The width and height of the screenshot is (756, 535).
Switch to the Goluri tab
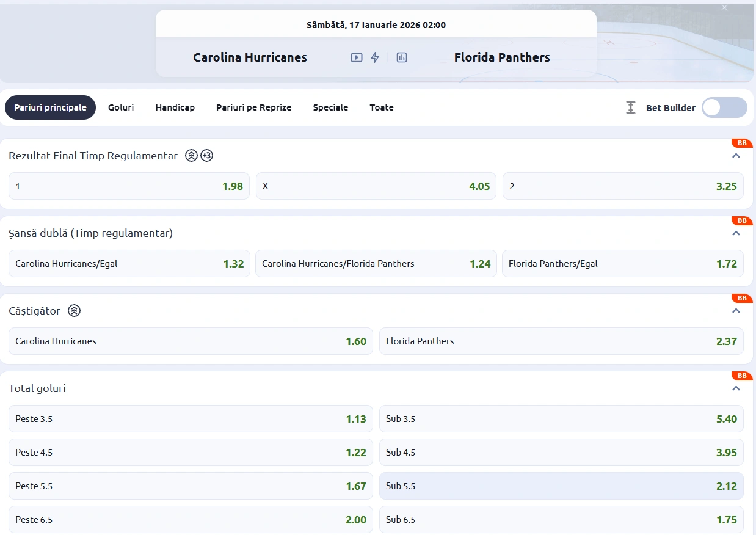pos(121,107)
